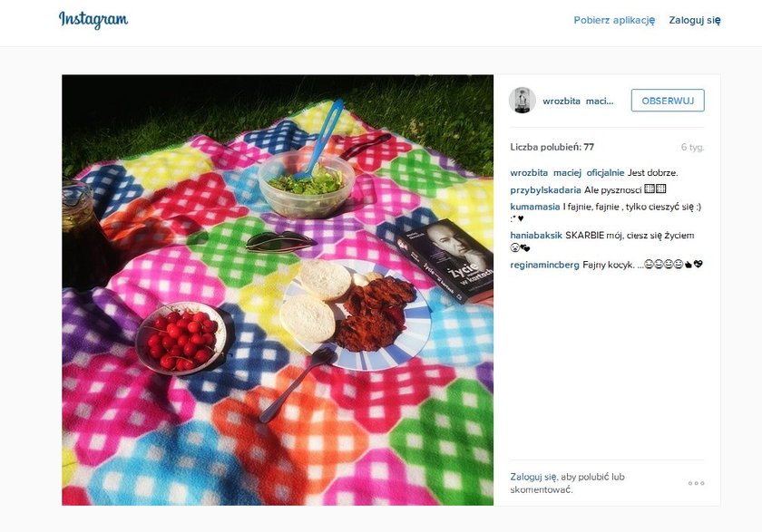762x532 pixels.
Task: Click the 6 tyg. timestamp
Action: (x=692, y=147)
